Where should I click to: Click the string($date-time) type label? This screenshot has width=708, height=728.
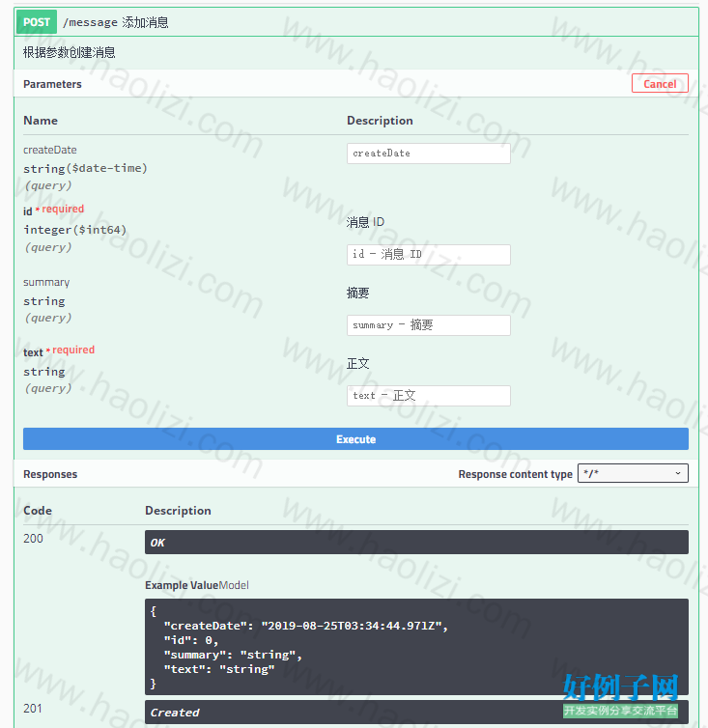pyautogui.click(x=85, y=168)
